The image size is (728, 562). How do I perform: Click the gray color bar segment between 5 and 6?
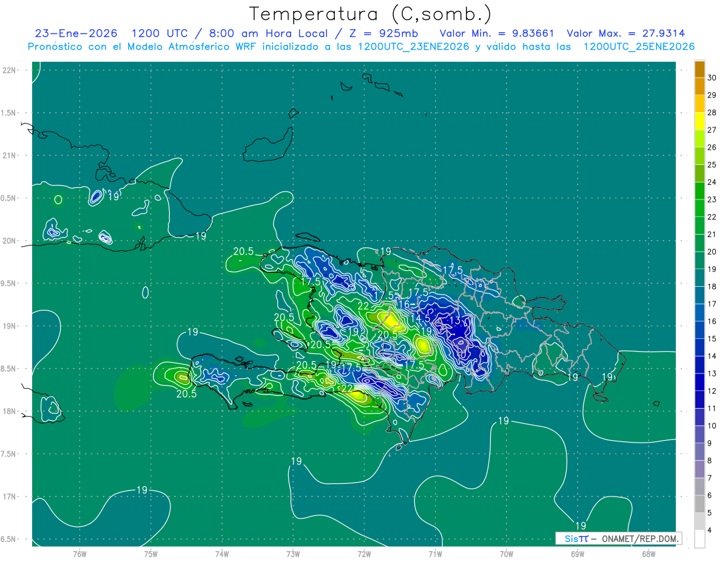pos(699,504)
